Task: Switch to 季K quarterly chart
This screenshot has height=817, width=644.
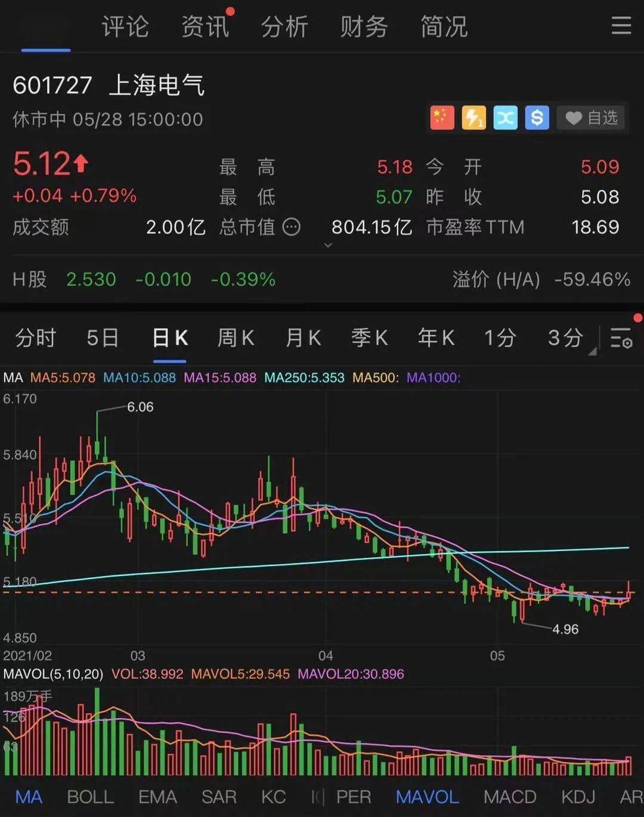Action: [x=370, y=338]
